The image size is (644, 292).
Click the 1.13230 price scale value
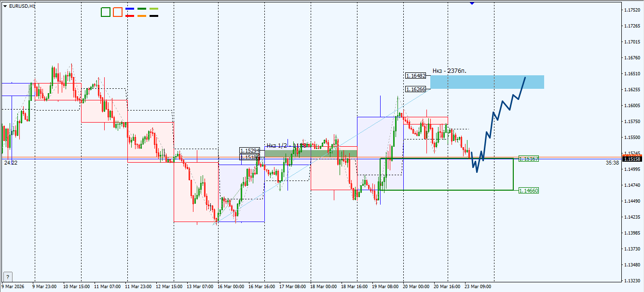[x=632, y=280]
